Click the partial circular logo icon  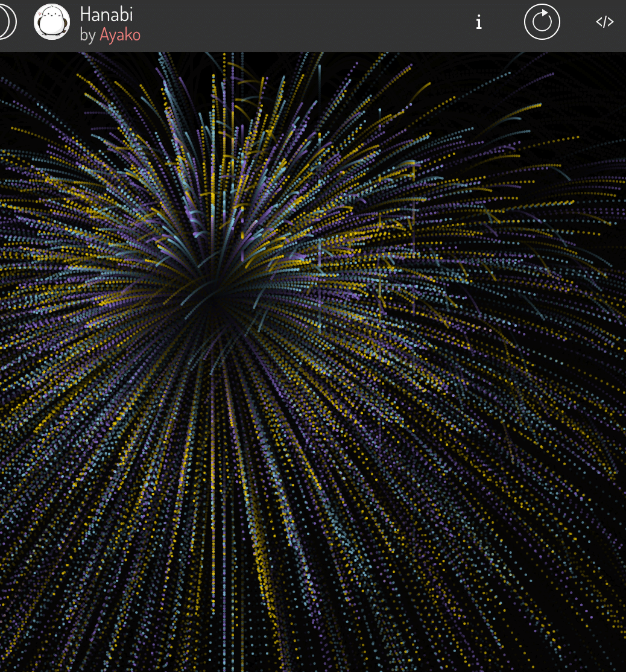[8, 22]
